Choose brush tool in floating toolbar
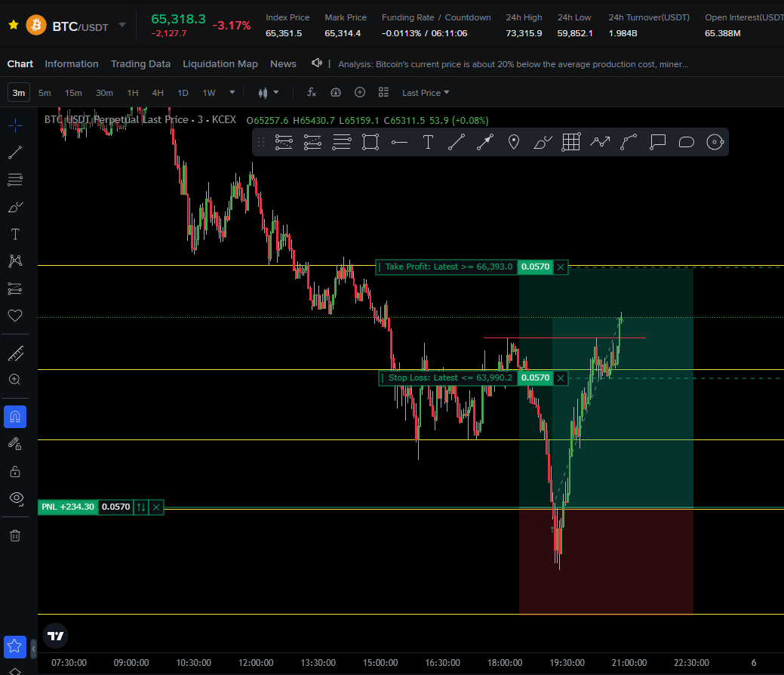Viewport: 784px width, 675px height. pos(543,142)
